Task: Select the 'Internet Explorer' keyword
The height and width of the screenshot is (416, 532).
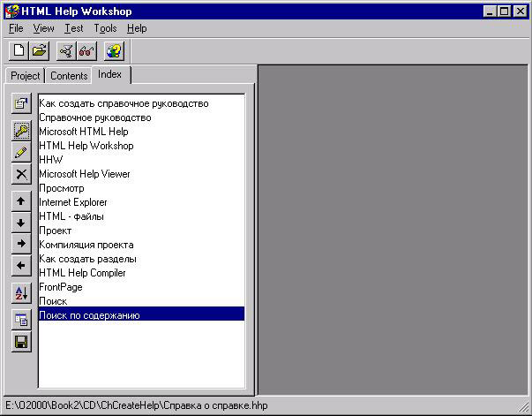Action: (141, 202)
